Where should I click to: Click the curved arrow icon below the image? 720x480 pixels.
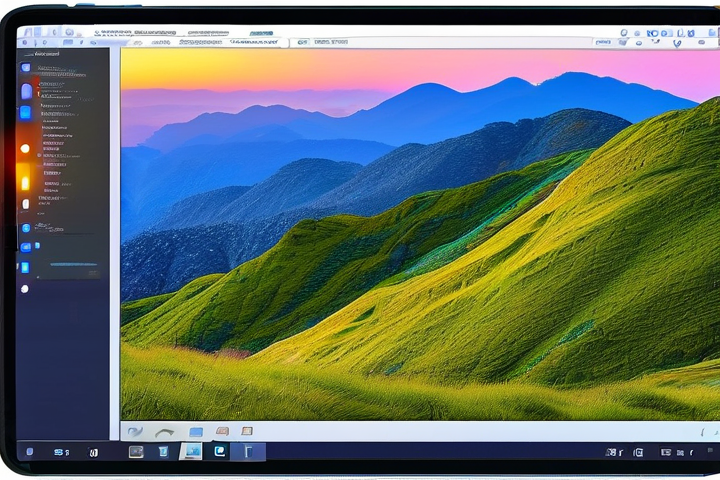coord(137,432)
